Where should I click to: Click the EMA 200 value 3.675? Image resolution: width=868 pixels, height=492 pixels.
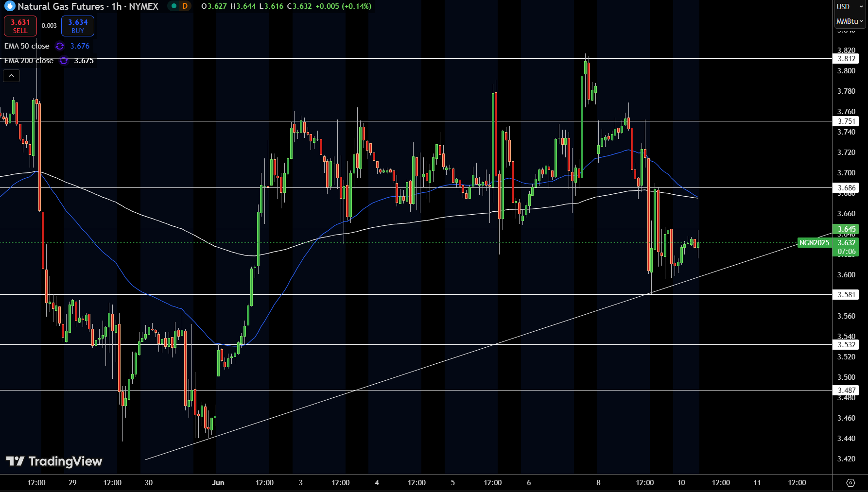point(84,61)
